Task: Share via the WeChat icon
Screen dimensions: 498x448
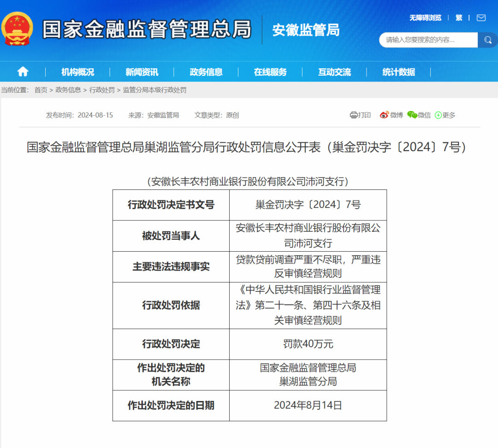Action: tap(412, 115)
